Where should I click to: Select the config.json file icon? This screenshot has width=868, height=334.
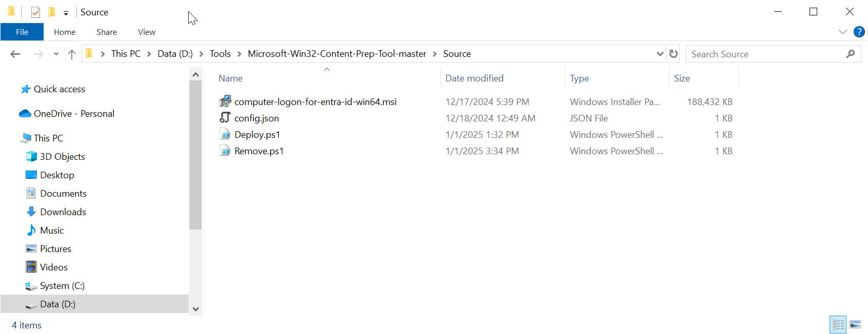tap(225, 118)
